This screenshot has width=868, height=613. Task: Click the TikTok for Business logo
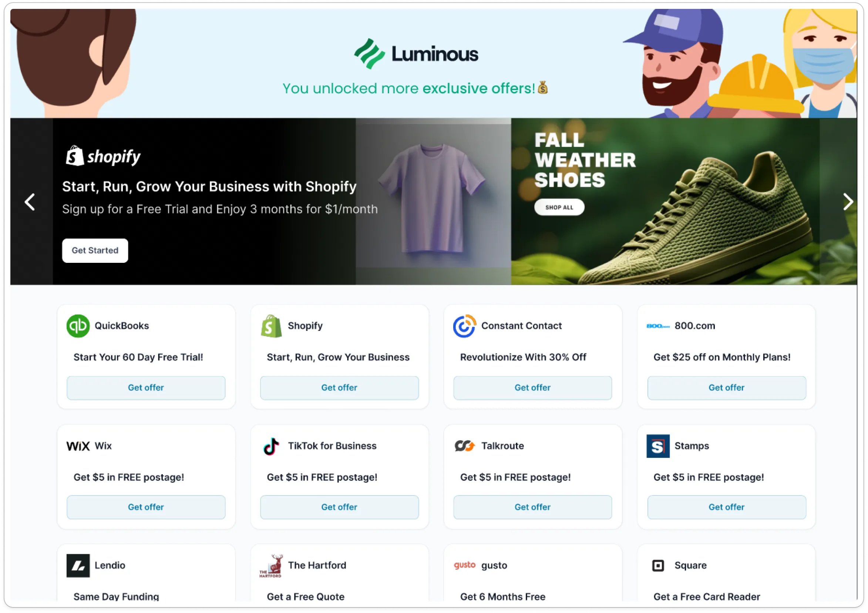[x=272, y=446]
